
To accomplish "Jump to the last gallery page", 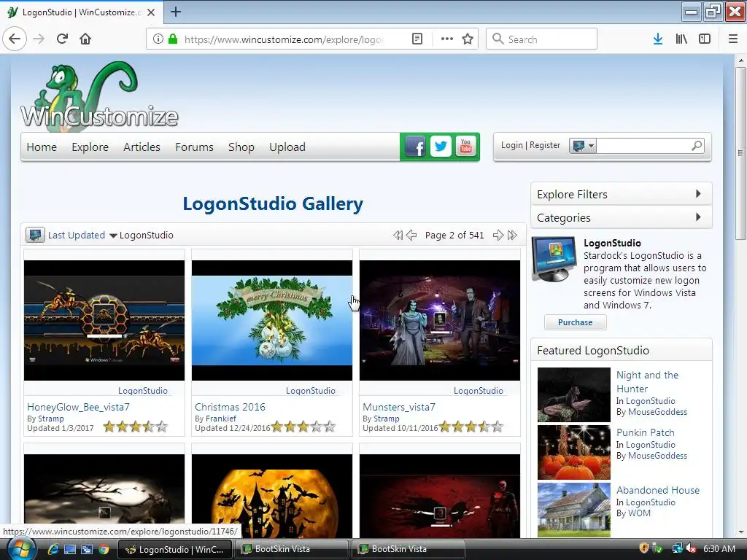I will [512, 236].
